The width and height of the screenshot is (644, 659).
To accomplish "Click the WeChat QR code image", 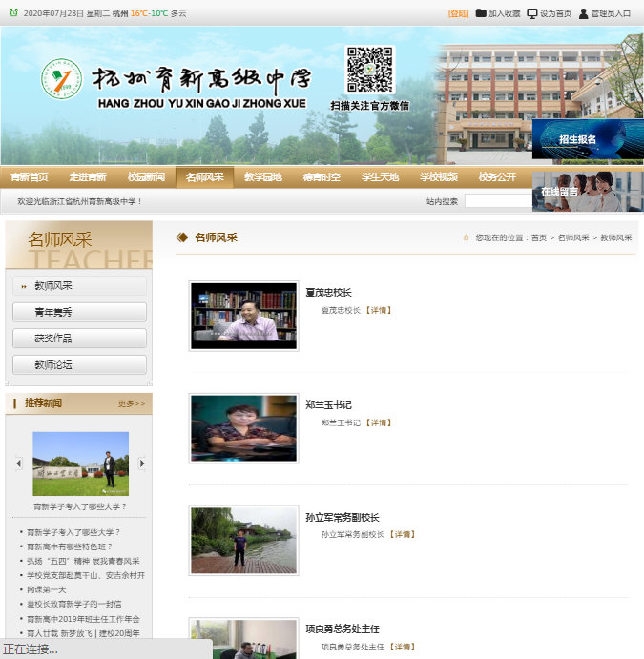I will 370,70.
